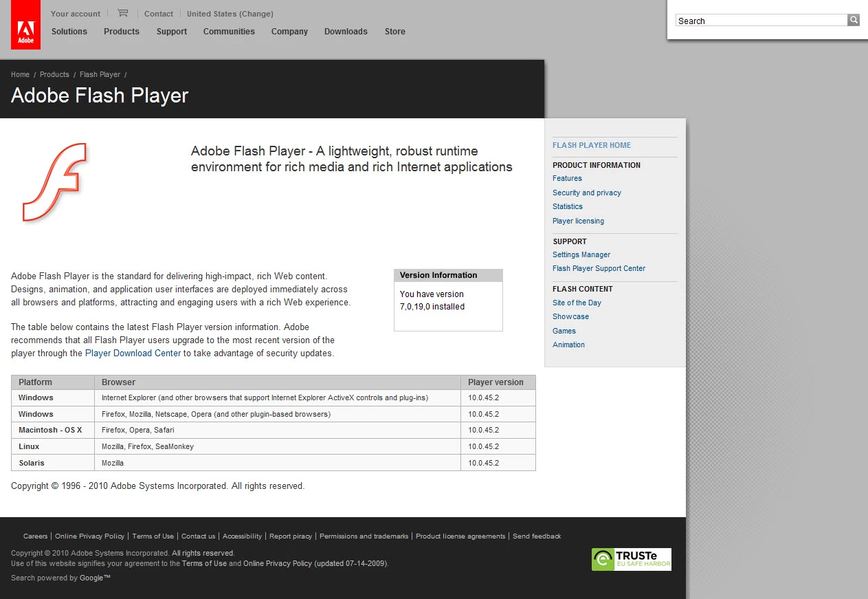The height and width of the screenshot is (599, 868).
Task: Click Solaris row version 10.0.45.2
Action: point(498,463)
